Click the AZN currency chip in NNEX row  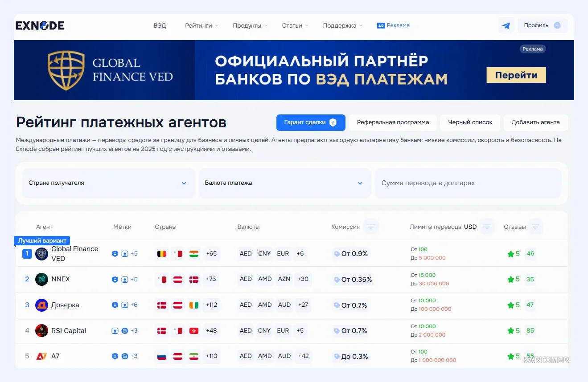[x=284, y=279]
